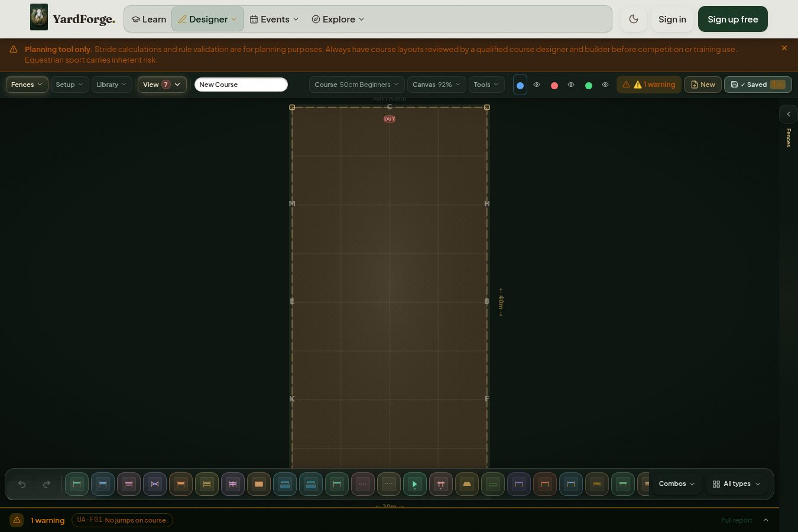This screenshot has width=798, height=532.
Task: Select the yellow ladder-style fence tool
Action: coord(207,484)
